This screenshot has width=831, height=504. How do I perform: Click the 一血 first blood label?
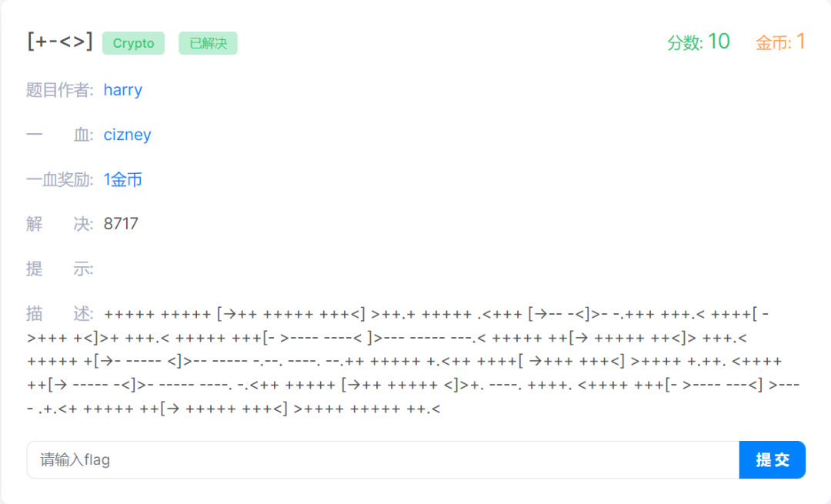tap(60, 135)
